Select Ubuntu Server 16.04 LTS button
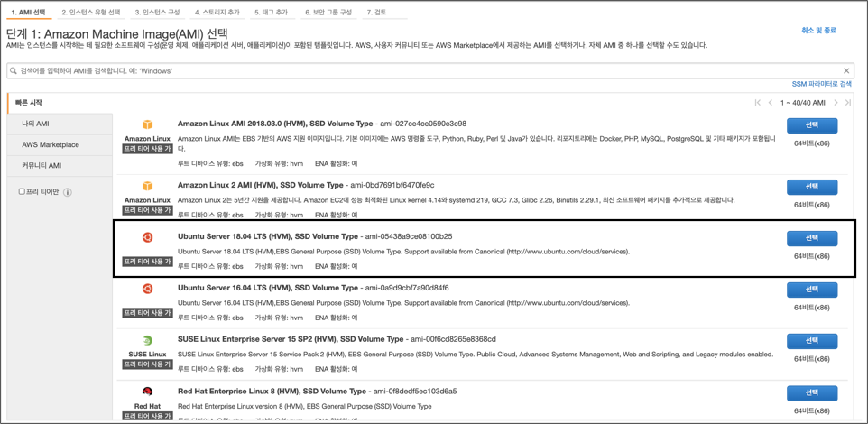 812,290
